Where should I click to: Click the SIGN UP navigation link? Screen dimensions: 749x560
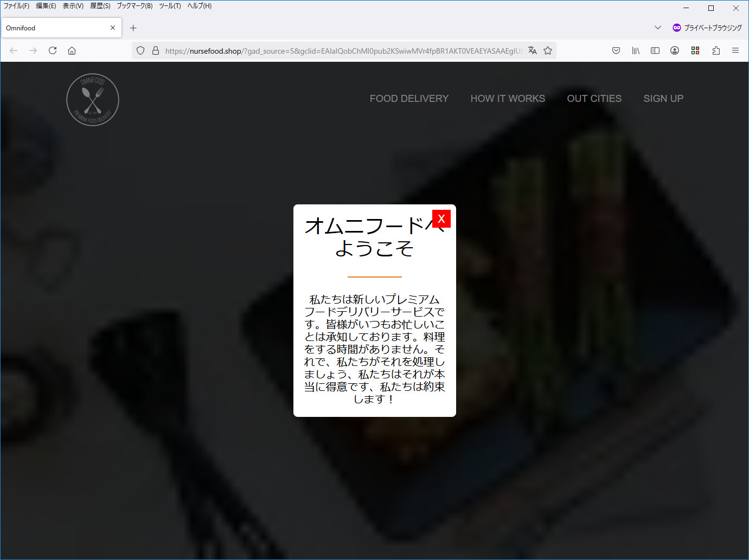point(663,99)
